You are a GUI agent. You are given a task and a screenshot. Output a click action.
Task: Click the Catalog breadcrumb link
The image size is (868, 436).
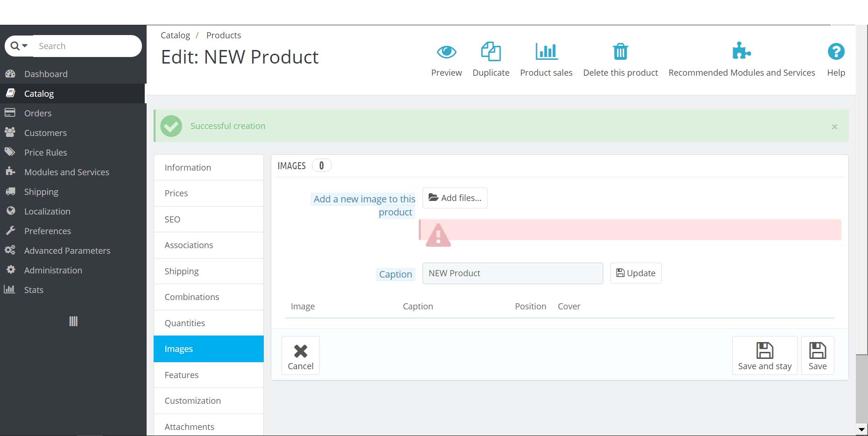pos(175,36)
